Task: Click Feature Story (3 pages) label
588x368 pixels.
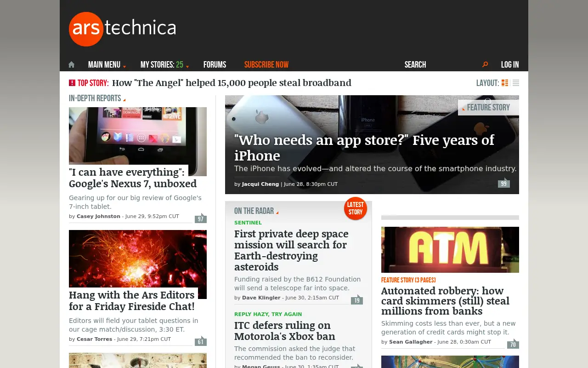Action: (408, 280)
